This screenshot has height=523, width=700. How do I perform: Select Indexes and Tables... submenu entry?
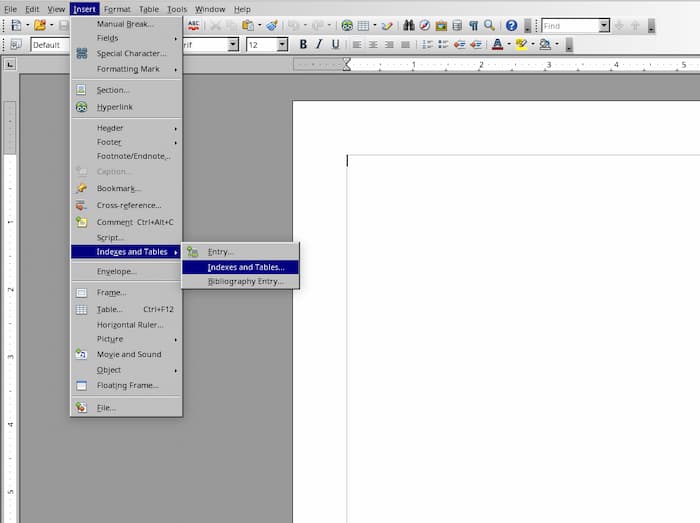pyautogui.click(x=245, y=267)
